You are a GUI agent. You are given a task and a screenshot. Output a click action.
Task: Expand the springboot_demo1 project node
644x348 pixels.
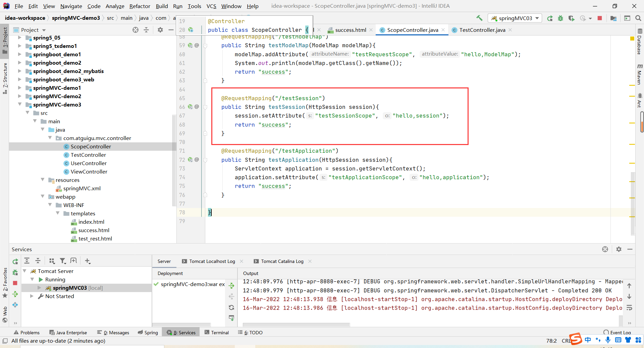click(20, 54)
